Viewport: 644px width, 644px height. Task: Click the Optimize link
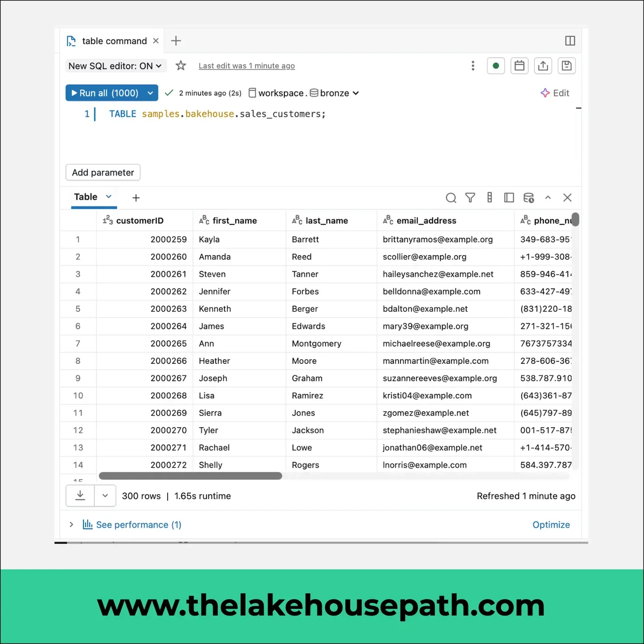tap(551, 525)
